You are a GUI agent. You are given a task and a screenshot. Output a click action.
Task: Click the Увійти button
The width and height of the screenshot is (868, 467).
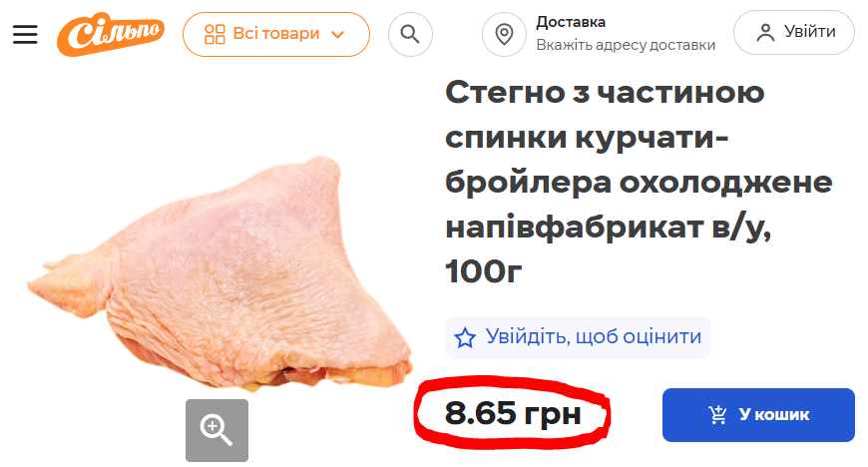pyautogui.click(x=794, y=32)
